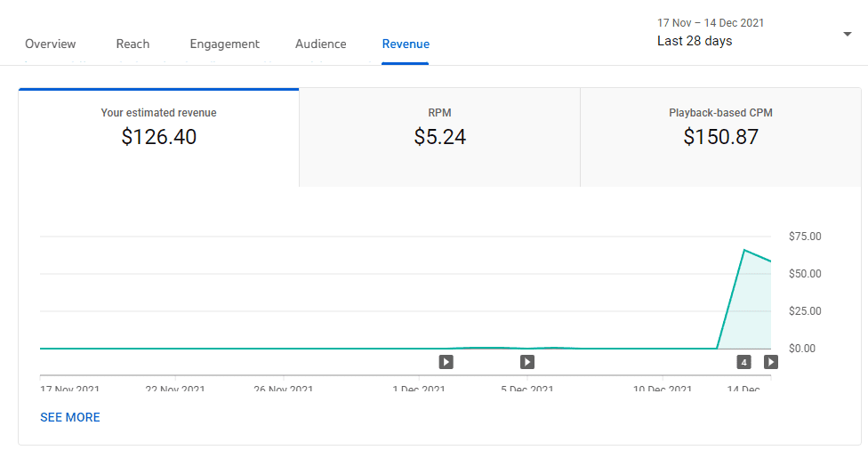Click the video marker near 1 Dec 2021
This screenshot has width=868, height=450.
click(x=446, y=362)
